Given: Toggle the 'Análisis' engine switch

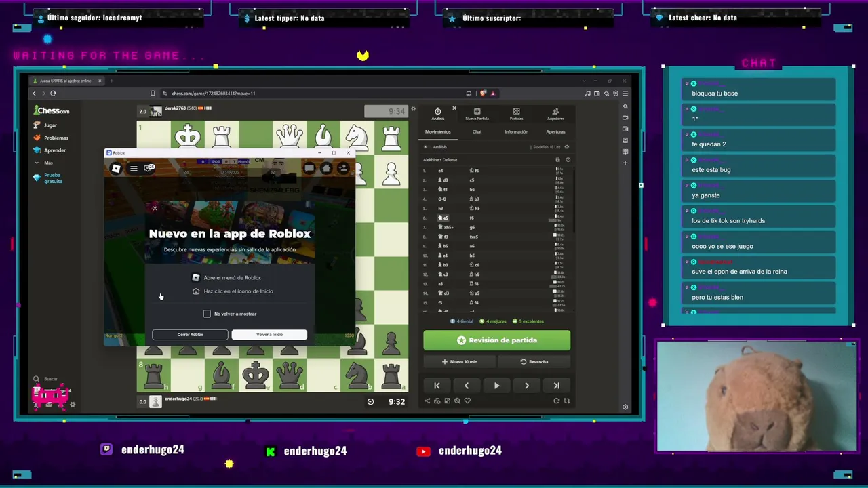Looking at the screenshot, I should pos(426,147).
